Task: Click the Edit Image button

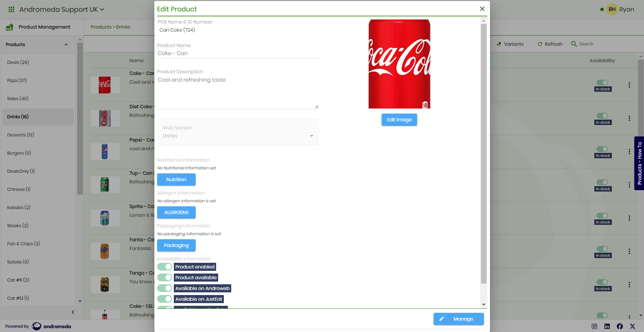Action: (x=399, y=120)
